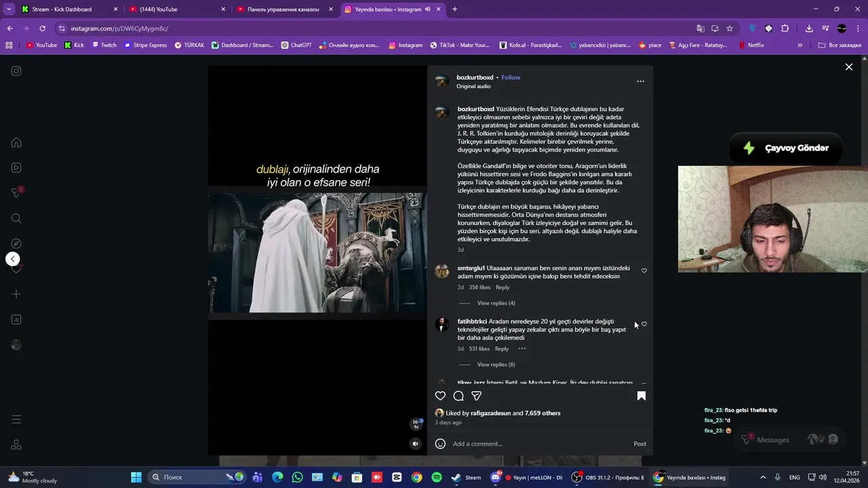Open the Instagram logo in the sidebar
Screen dimensions: 868x488
(16, 71)
